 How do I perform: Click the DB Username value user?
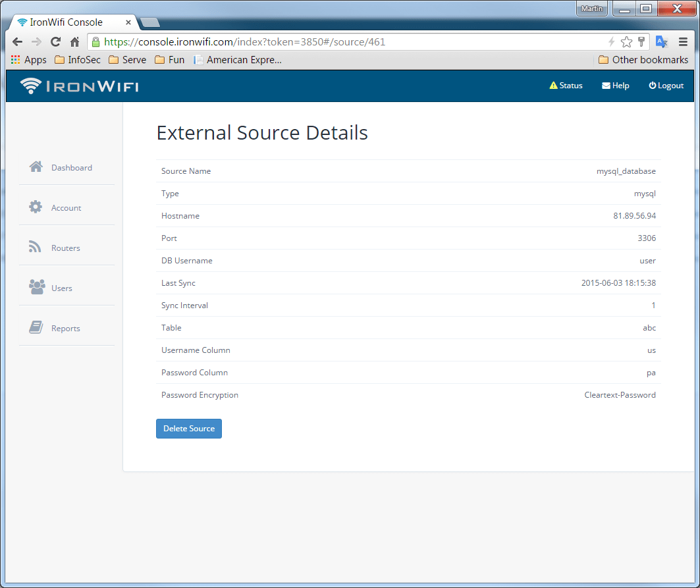coord(648,261)
